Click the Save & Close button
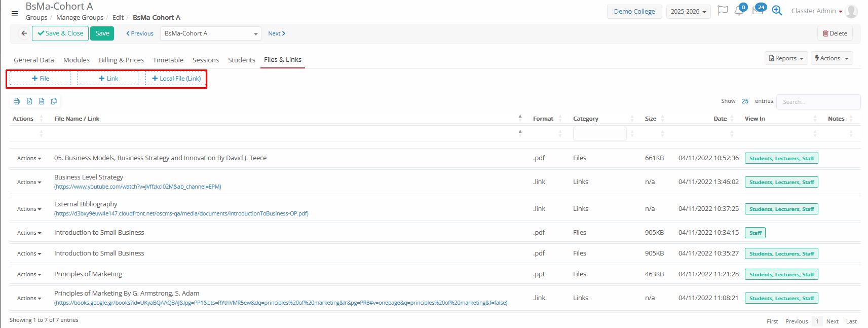Image resolution: width=868 pixels, height=328 pixels. click(x=60, y=33)
